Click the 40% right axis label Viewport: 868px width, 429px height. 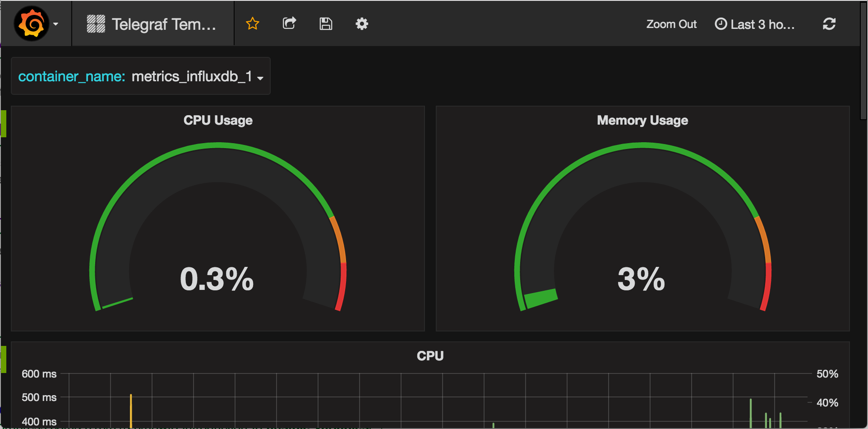coord(827,403)
